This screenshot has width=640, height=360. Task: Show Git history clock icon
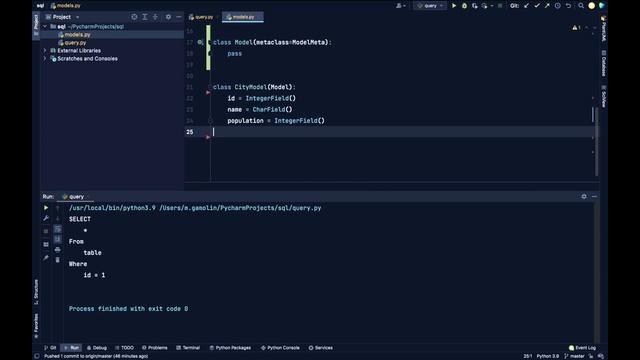click(x=558, y=6)
